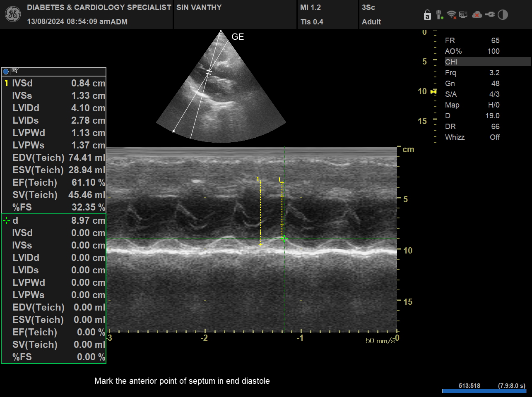Click the unlocked padlock caps icon
The image size is (532, 397).
pos(427,15)
